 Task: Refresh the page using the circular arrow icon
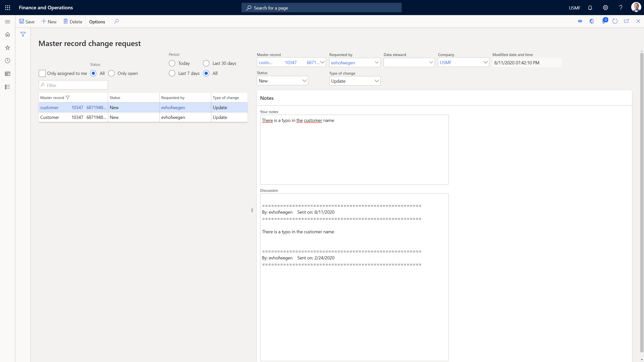[x=615, y=21]
